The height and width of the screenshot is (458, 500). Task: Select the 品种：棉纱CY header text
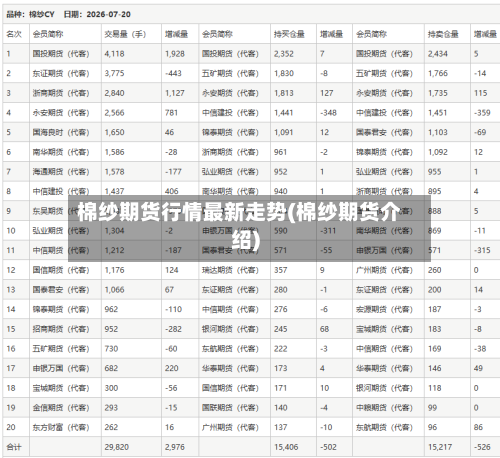coord(30,14)
